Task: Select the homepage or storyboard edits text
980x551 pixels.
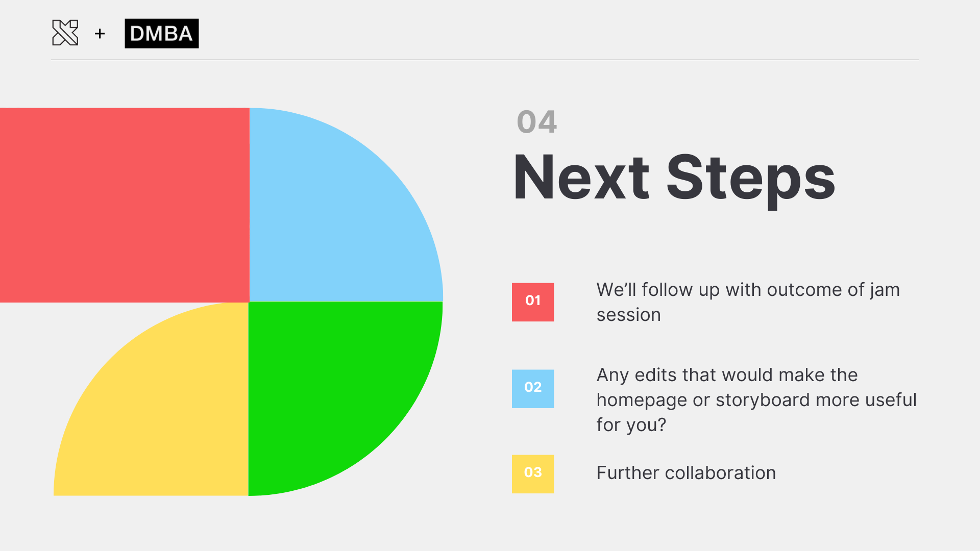Action: click(756, 400)
